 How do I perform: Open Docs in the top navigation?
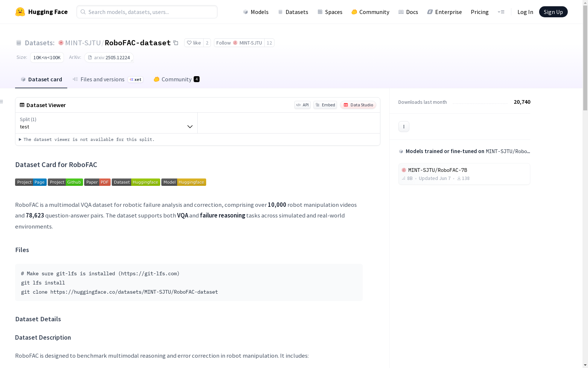tap(408, 12)
